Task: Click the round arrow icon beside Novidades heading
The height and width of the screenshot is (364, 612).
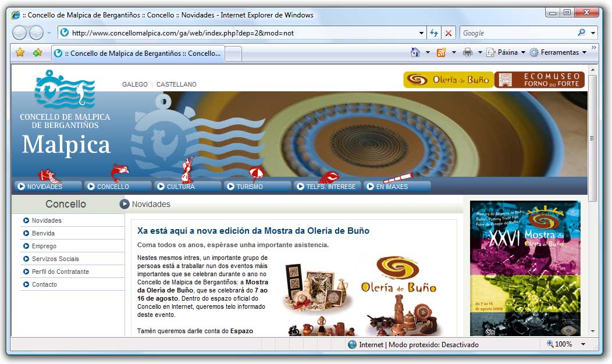Action: click(x=124, y=204)
